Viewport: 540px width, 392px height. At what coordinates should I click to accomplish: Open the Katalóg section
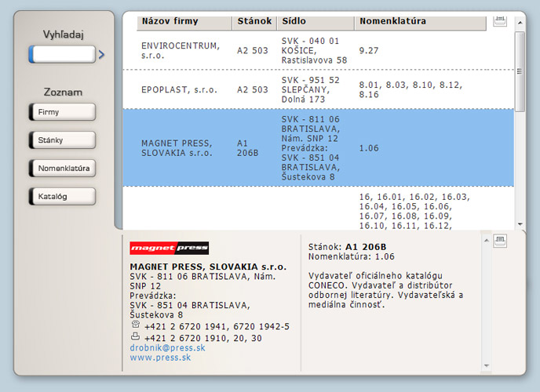[x=62, y=197]
